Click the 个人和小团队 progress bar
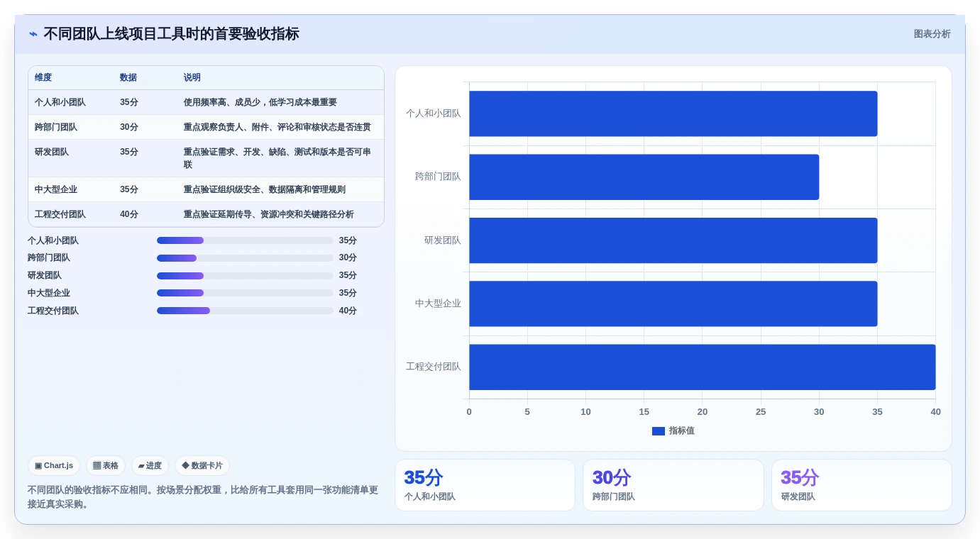Screen dimensions: 980x539 coord(245,240)
